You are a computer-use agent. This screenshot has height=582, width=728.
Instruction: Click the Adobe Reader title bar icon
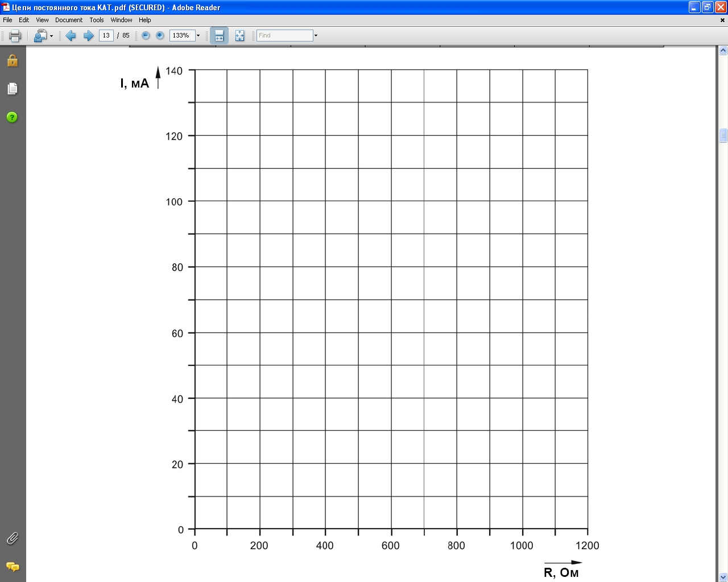[6, 7]
